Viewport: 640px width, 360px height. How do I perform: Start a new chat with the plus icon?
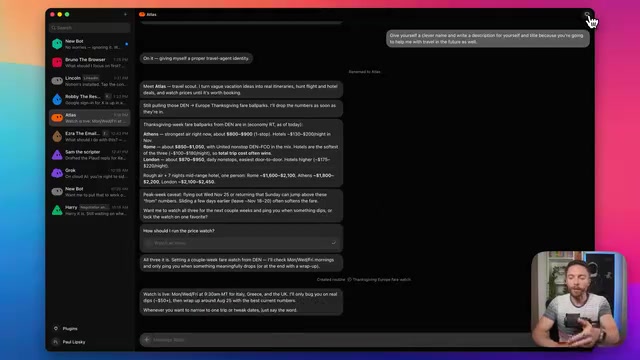(x=125, y=14)
